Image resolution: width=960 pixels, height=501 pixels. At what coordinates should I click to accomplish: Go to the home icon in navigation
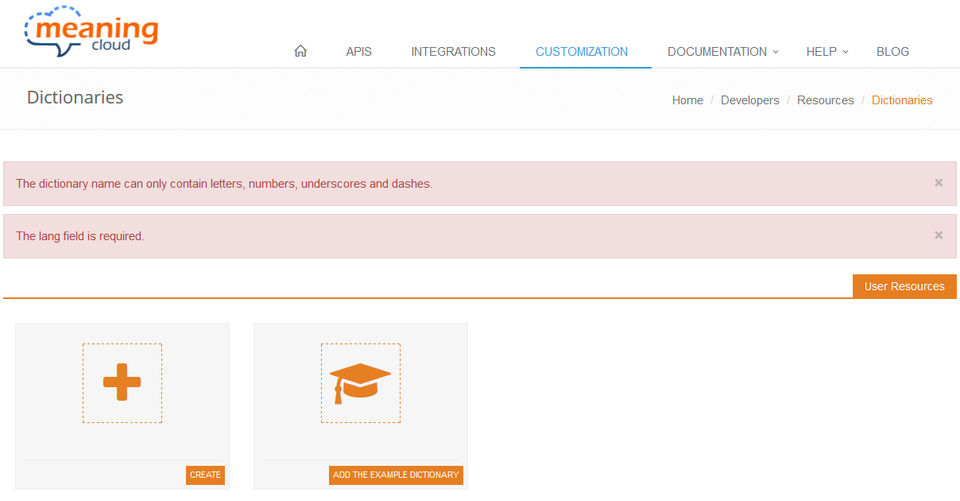(x=300, y=51)
